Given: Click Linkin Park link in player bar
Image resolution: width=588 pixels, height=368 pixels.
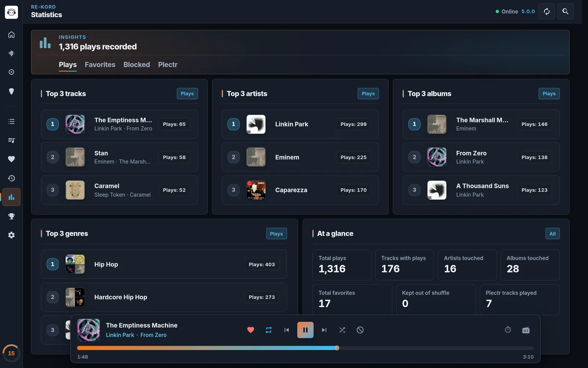Looking at the screenshot, I should pyautogui.click(x=120, y=335).
